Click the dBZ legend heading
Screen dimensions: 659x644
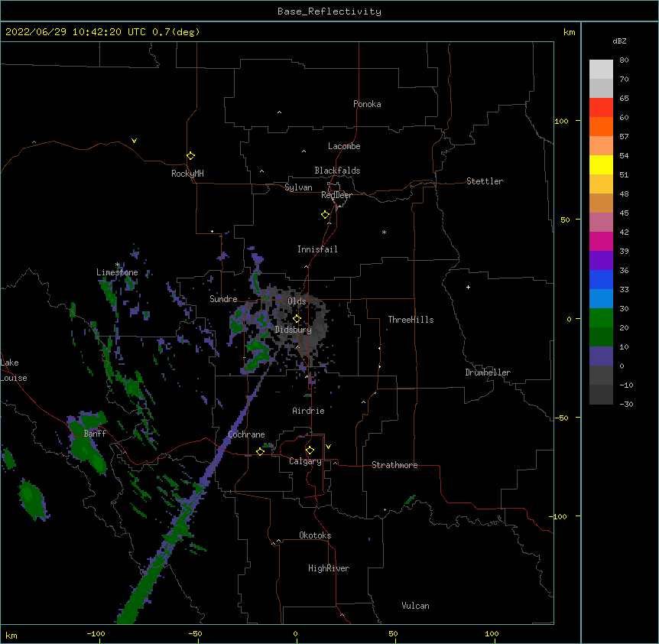point(619,41)
